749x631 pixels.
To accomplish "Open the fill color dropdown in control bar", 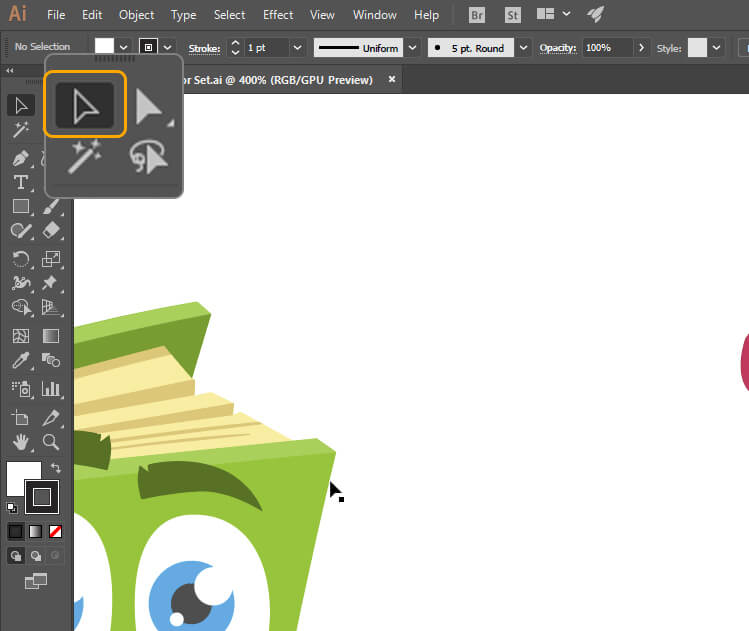I will coord(124,48).
